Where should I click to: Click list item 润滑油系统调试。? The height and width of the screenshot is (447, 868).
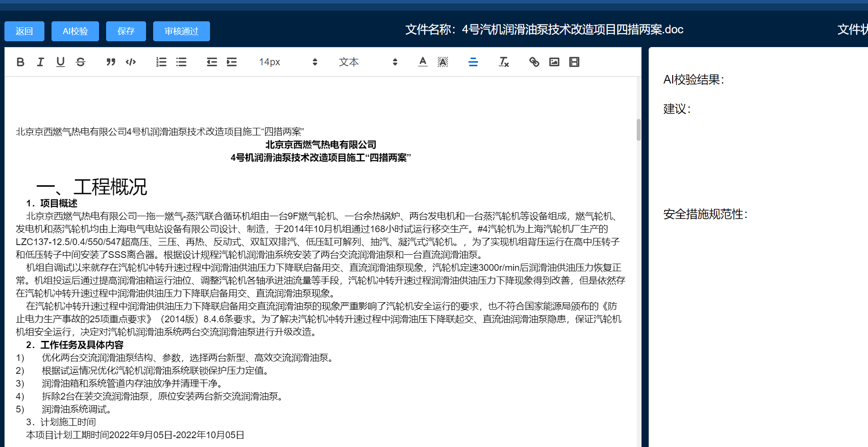(76, 409)
